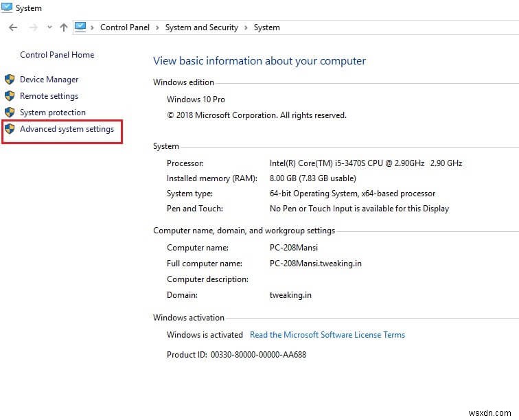Open the recent locations dropdown arrow
Screen dimensions: 519x420
click(x=49, y=27)
